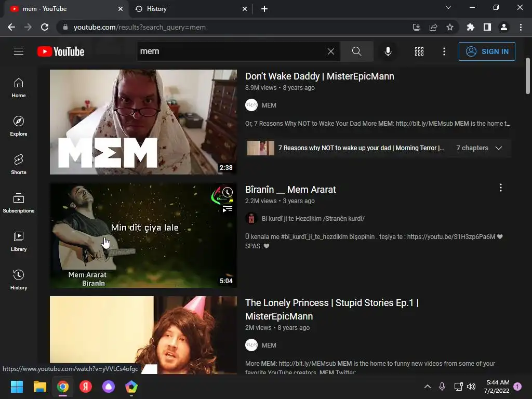
Task: Clear the search box with the X icon
Action: click(x=331, y=51)
